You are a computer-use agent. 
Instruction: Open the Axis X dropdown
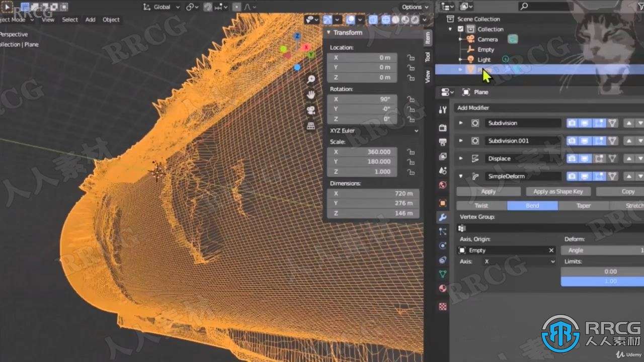(x=519, y=262)
